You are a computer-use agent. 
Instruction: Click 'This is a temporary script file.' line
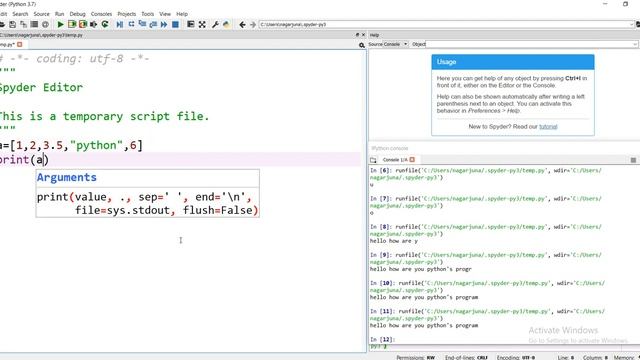(x=104, y=116)
